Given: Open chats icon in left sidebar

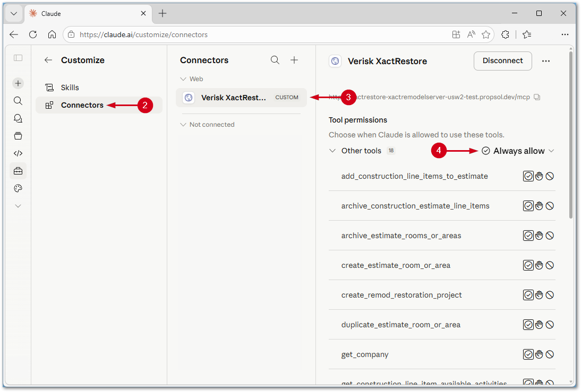Looking at the screenshot, I should pos(18,118).
